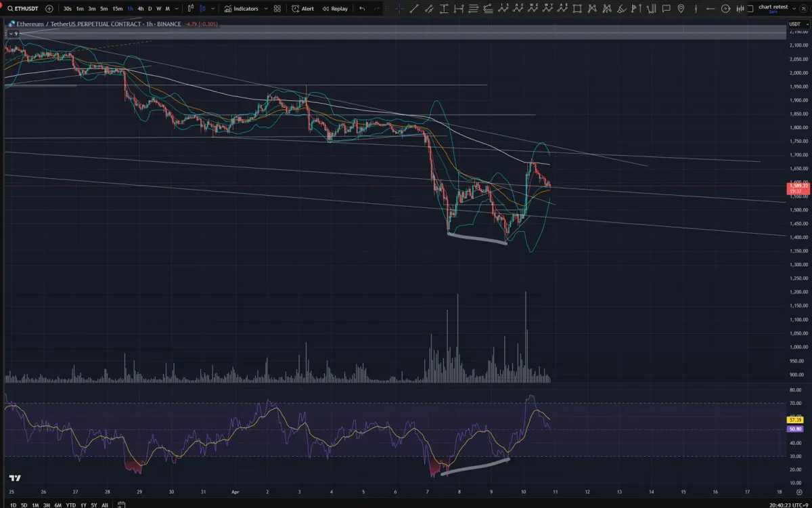Select the 1h timeframe
Screen dimensions: 812x508
[131, 9]
